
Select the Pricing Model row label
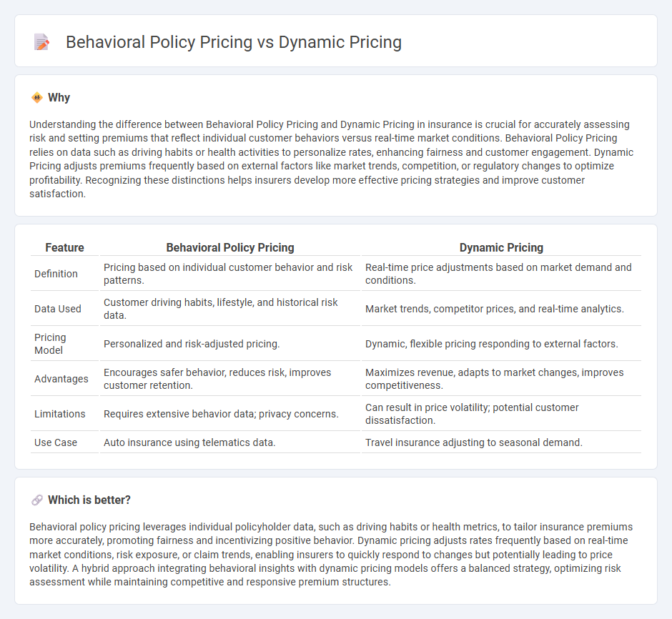50,344
